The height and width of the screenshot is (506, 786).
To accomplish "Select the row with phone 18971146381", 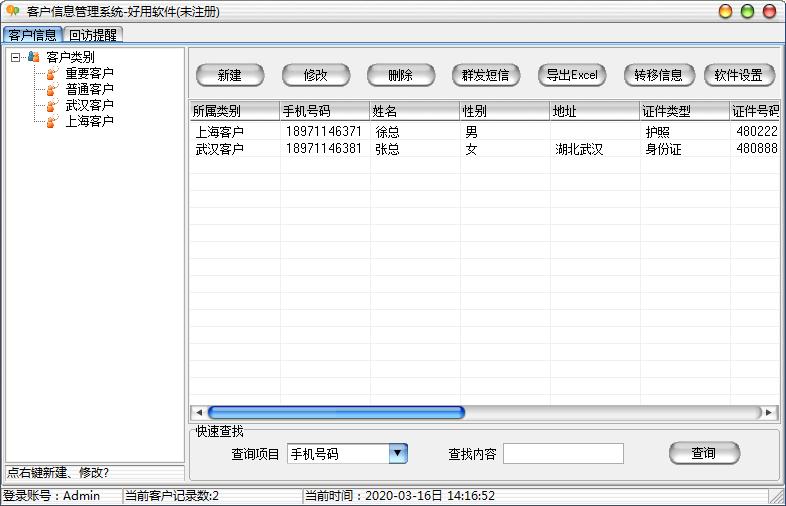I will (485, 149).
